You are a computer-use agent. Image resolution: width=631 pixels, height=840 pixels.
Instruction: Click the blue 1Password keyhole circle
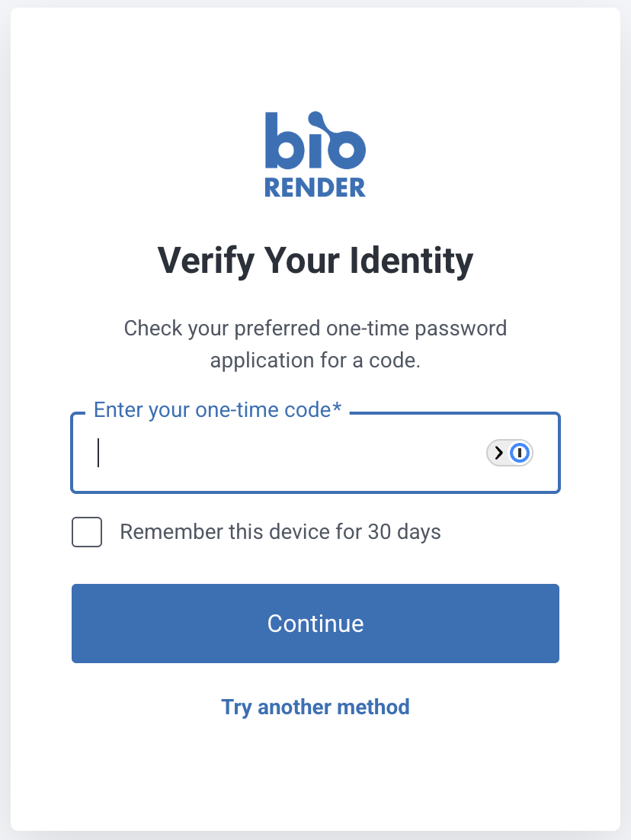(520, 453)
